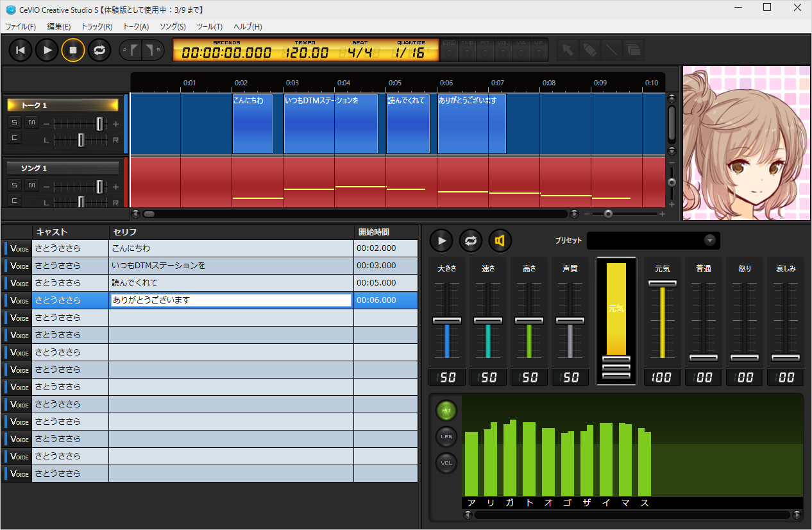This screenshot has width=812, height=530.
Task: Click the rewind to start button
Action: 21,50
